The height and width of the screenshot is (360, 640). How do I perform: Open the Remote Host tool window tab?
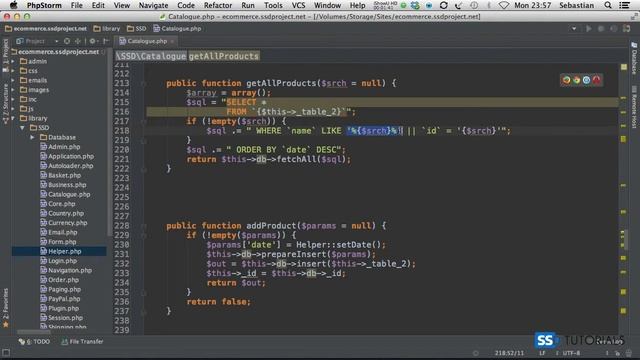634,107
